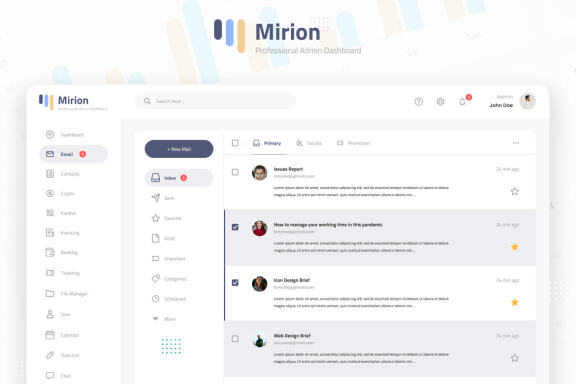Open the three-dot options menu for tabs
This screenshot has width=576, height=384.
[x=516, y=143]
